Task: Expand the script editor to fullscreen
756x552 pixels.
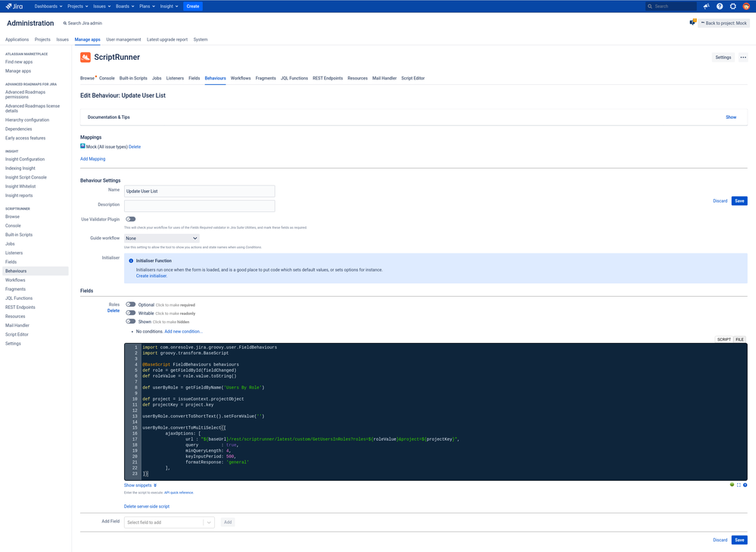Action: tap(739, 485)
